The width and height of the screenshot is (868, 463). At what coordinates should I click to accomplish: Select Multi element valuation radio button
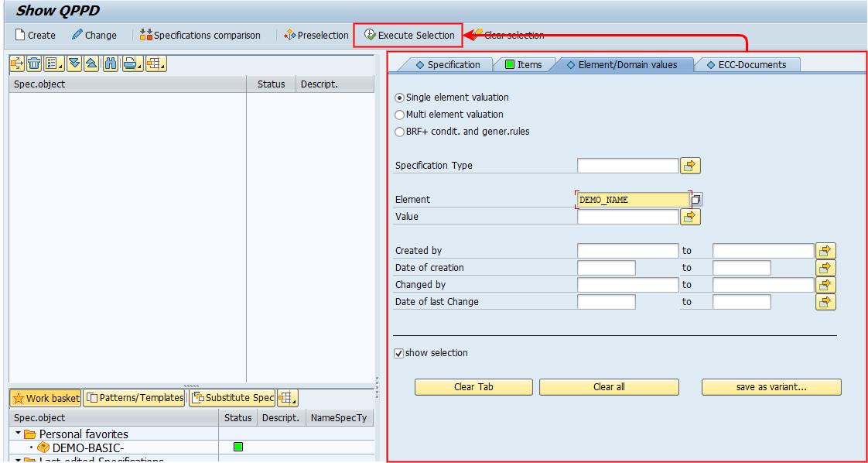tap(400, 115)
